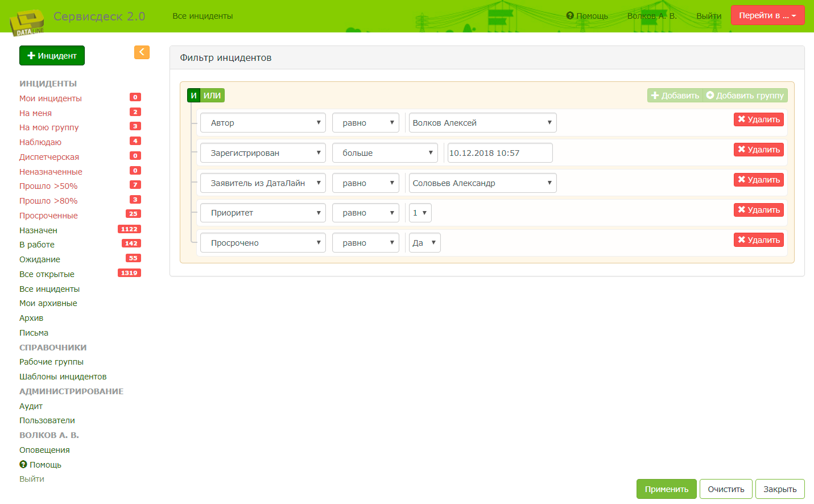Open help via the header question-mark icon

point(570,15)
